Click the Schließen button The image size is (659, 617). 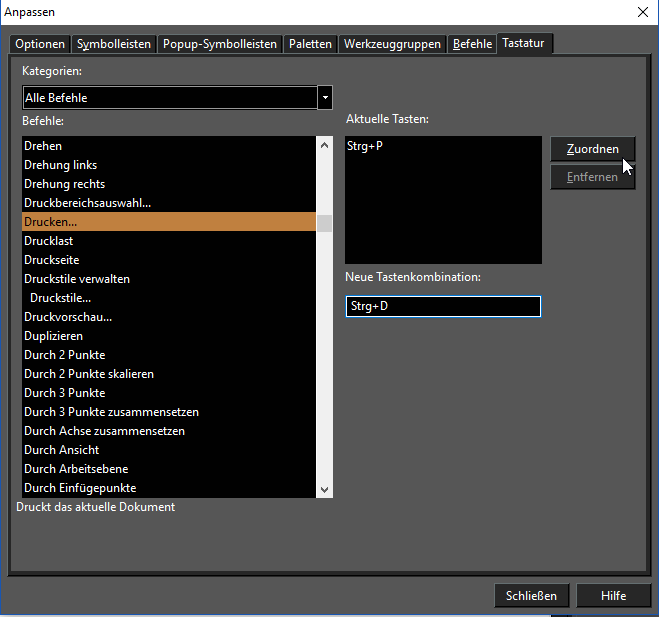[x=532, y=596]
